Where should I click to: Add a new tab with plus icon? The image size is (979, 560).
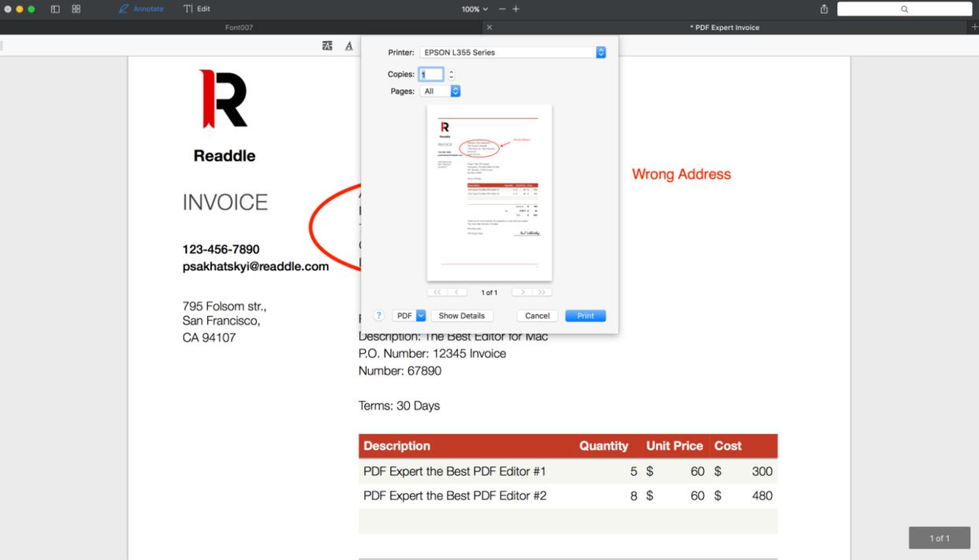coord(974,28)
